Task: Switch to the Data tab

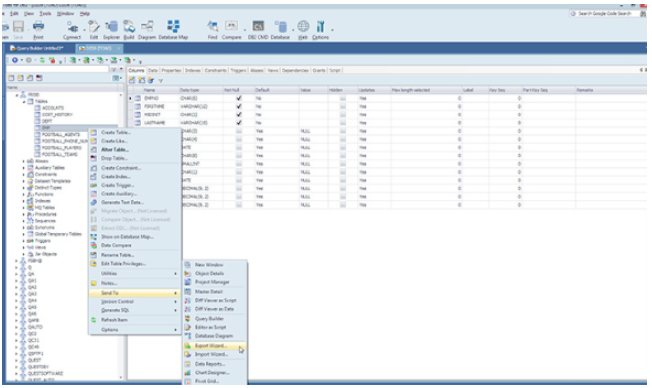Action: point(153,70)
